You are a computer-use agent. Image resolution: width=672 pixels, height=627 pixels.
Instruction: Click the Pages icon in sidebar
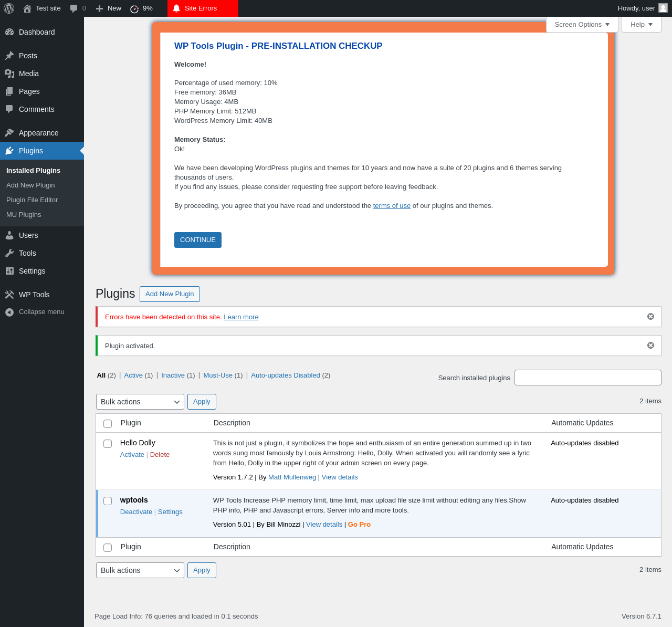9,91
